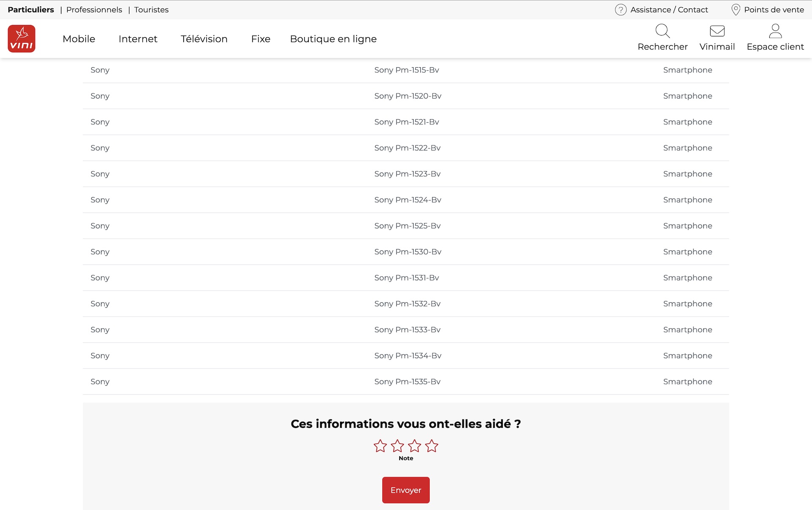
Task: Open the Mobile menu
Action: click(x=79, y=39)
